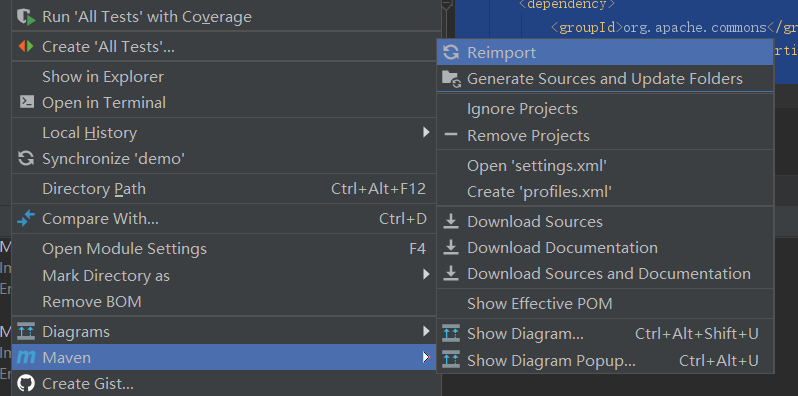The image size is (798, 396).
Task: Click the Maven 'm' icon
Action: [x=26, y=357]
